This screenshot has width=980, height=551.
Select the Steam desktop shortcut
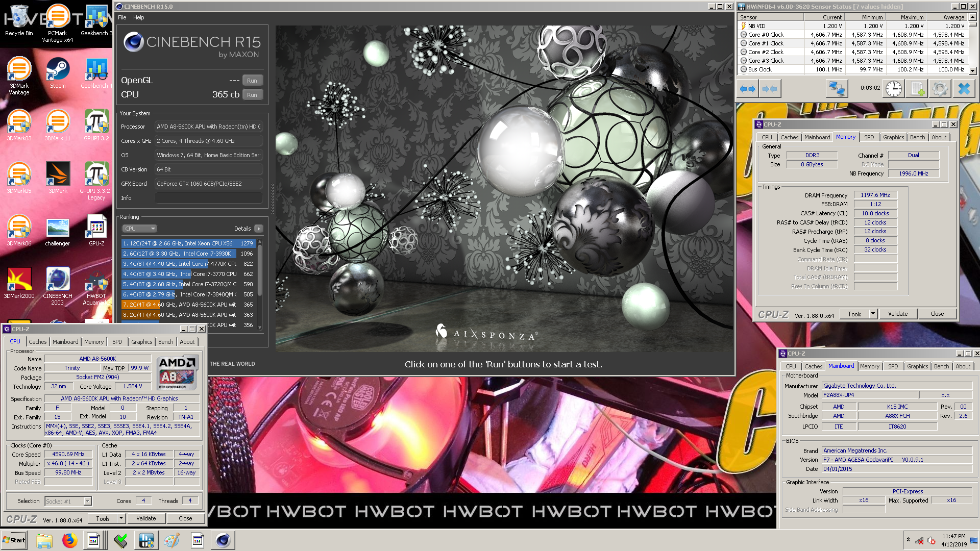tap(58, 72)
